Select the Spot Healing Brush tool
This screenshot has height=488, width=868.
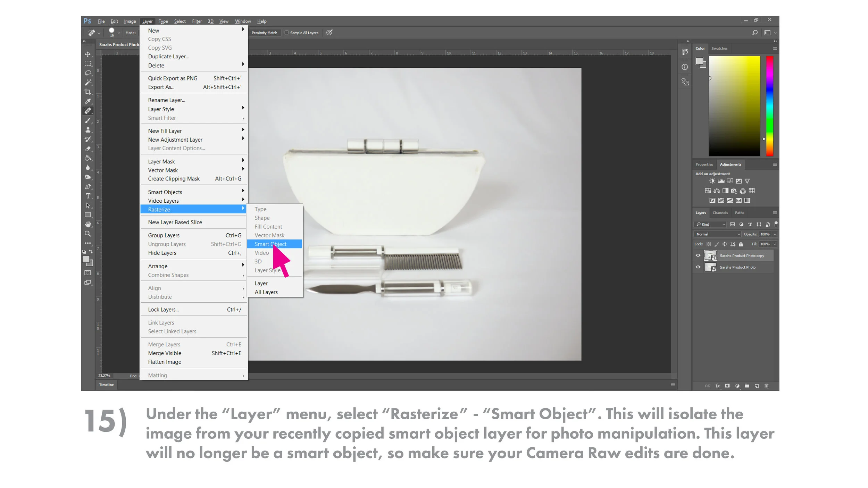[x=88, y=111]
